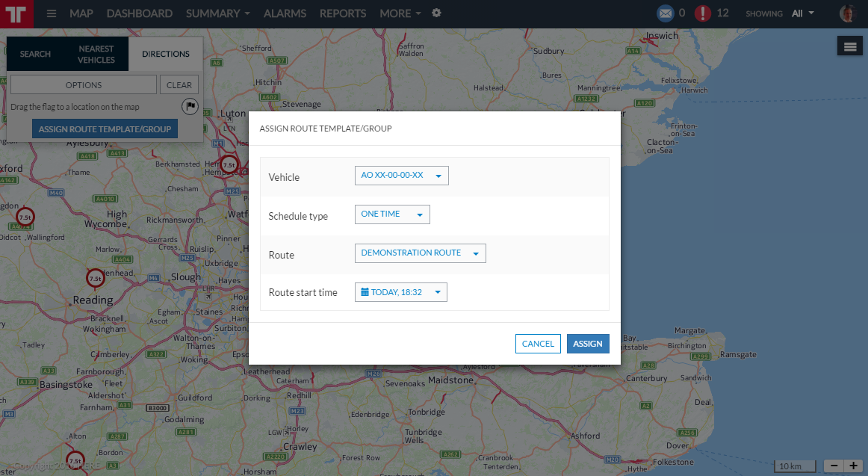Image resolution: width=868 pixels, height=476 pixels.
Task: Click the ASSIGN button
Action: click(588, 344)
